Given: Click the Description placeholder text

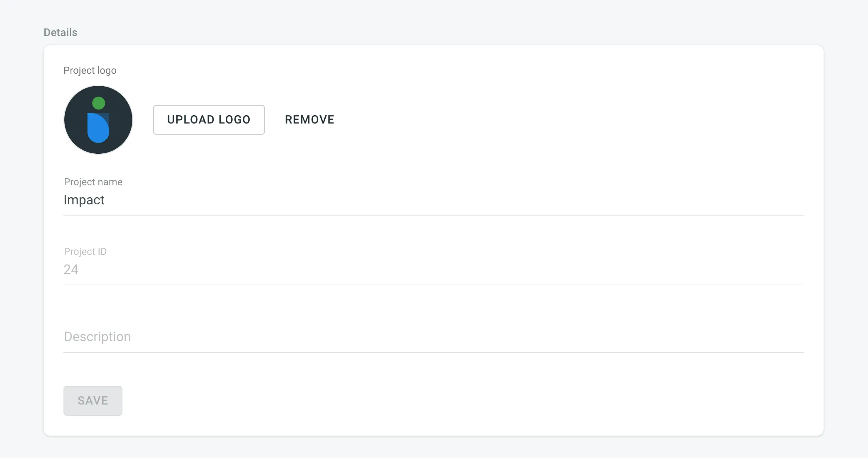Looking at the screenshot, I should coord(97,337).
